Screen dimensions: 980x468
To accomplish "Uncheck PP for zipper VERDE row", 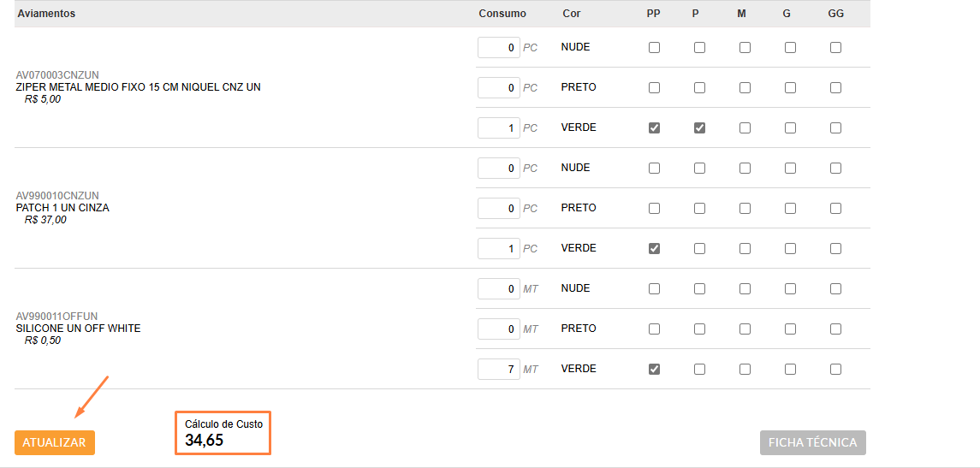I will tap(655, 128).
